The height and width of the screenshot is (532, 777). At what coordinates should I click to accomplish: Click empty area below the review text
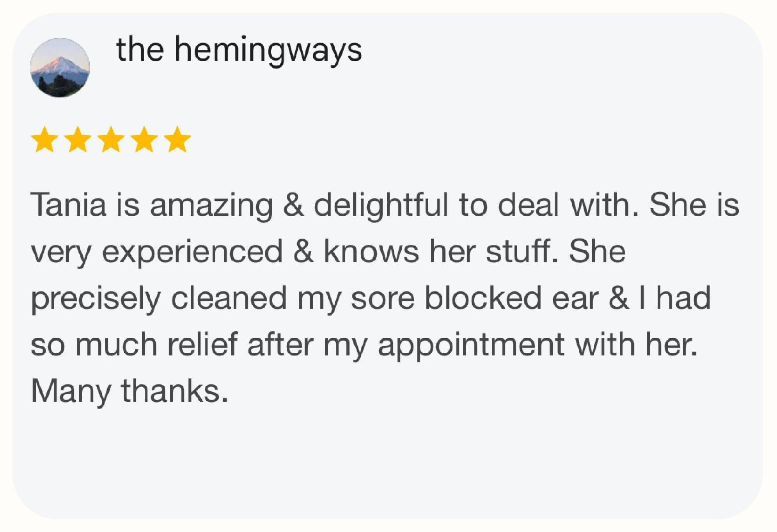pos(386,460)
